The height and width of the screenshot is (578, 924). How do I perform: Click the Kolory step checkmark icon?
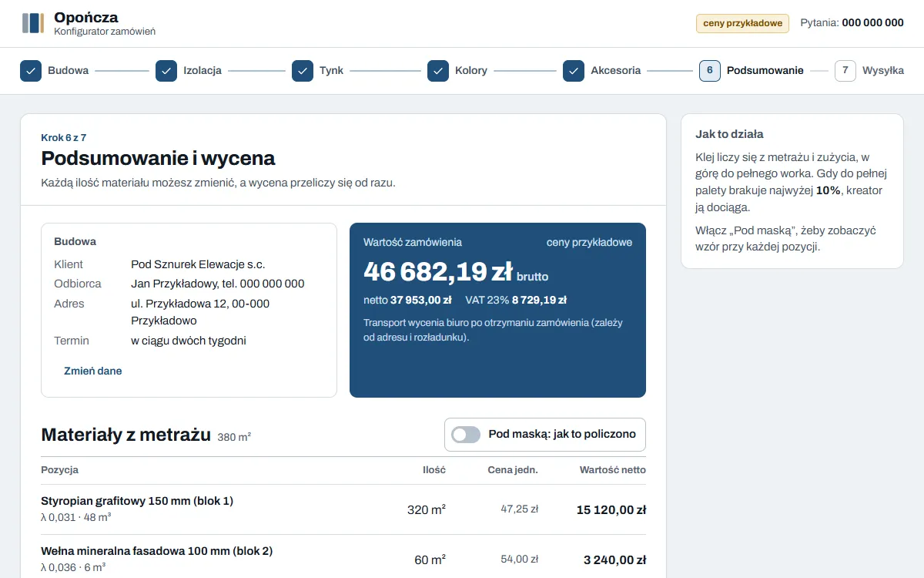438,71
